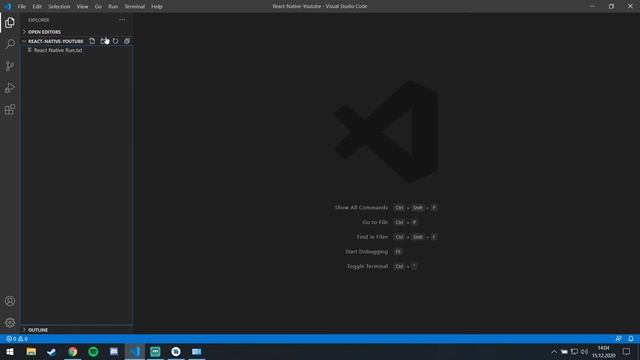Open the volume control in system tray
The image size is (640, 360).
[584, 351]
